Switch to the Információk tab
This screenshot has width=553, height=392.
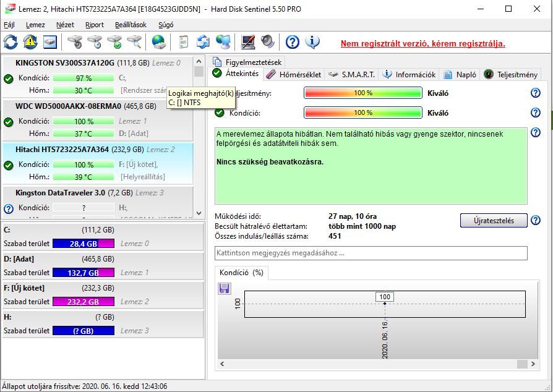(410, 74)
